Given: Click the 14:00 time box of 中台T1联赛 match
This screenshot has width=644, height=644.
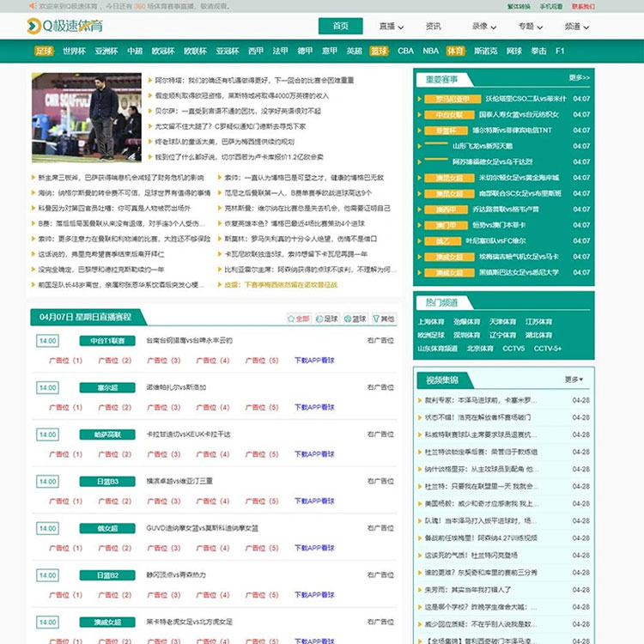Looking at the screenshot, I should tap(47, 341).
